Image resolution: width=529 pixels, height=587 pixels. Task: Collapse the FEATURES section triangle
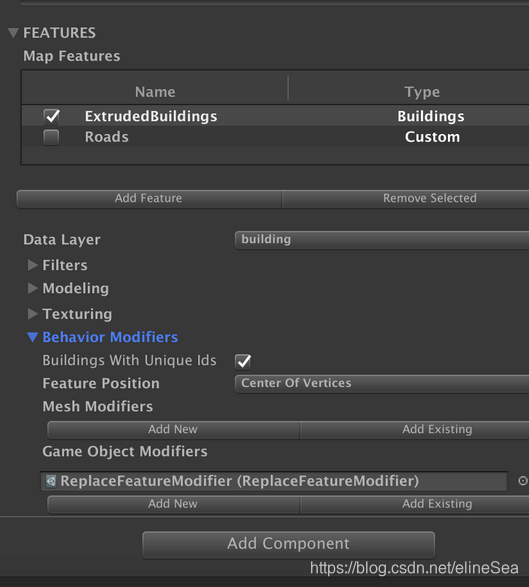[13, 33]
